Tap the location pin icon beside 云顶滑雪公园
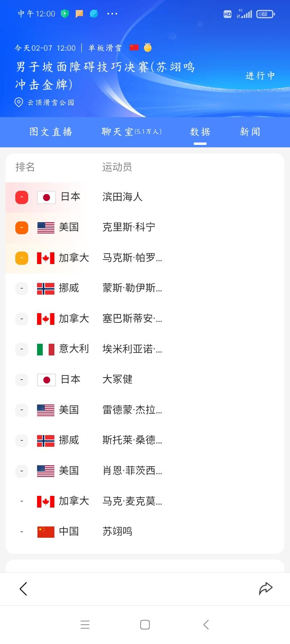The width and height of the screenshot is (290, 644). click(x=19, y=102)
